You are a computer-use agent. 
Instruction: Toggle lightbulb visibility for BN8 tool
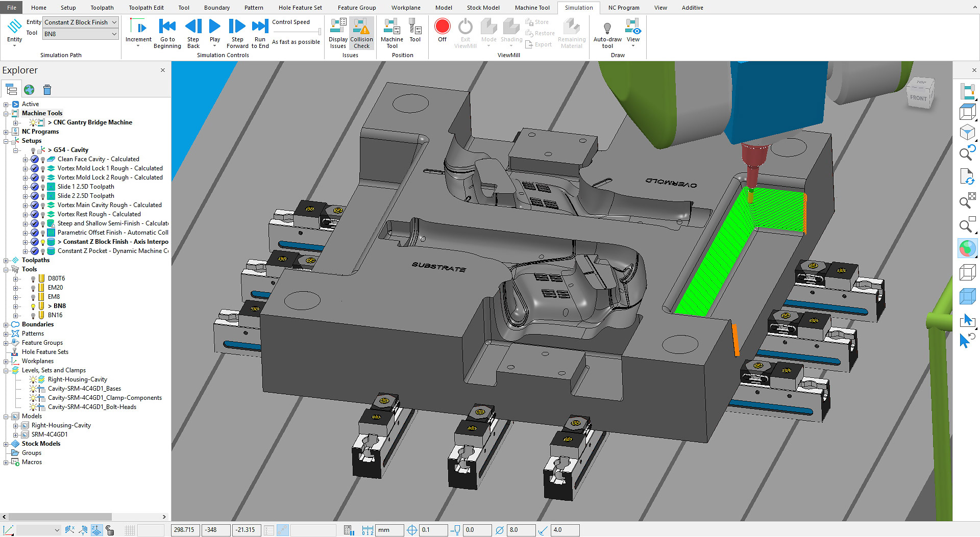pos(33,306)
